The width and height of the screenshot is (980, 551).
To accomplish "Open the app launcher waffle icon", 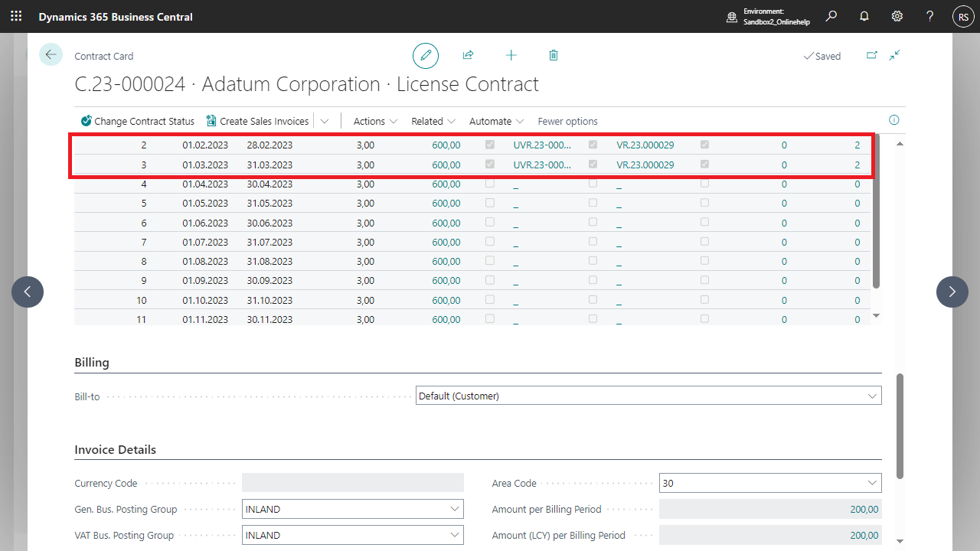I will pos(16,16).
